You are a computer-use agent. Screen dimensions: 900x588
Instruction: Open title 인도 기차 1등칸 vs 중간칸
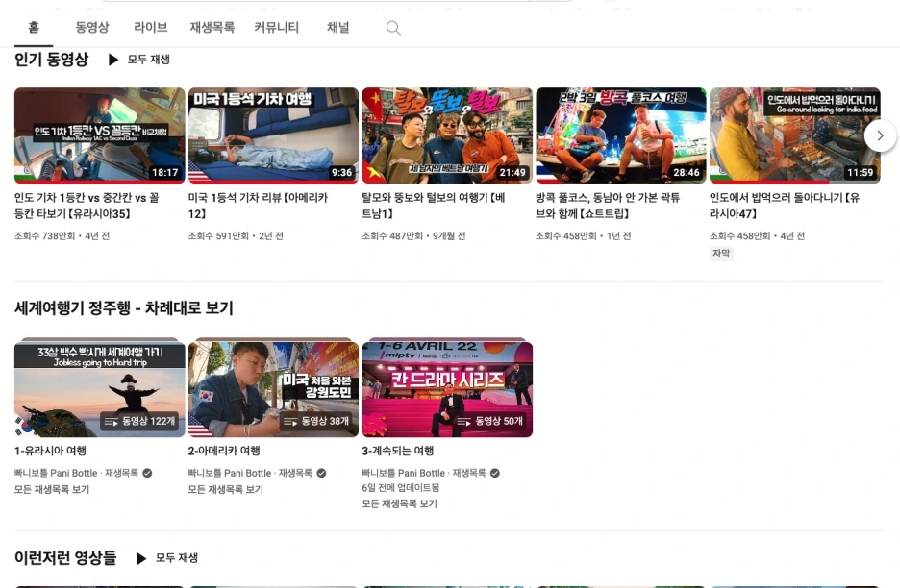click(87, 206)
